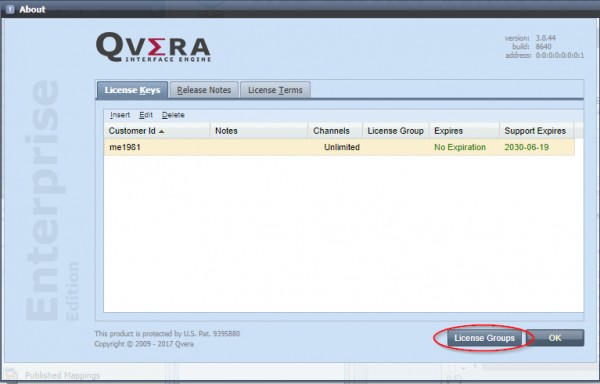Click the Copyright 2009 - 2017 Qvera text
Screen dimensions: 600x384
144,344
